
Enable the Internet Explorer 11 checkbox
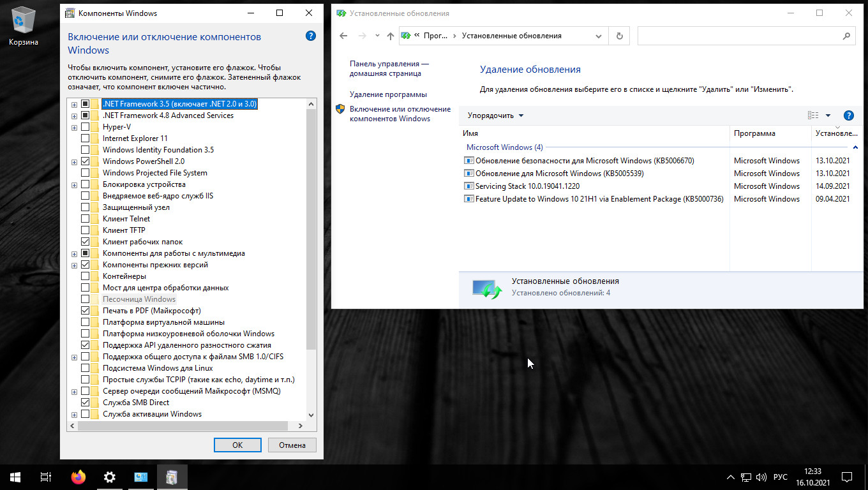[x=85, y=138]
